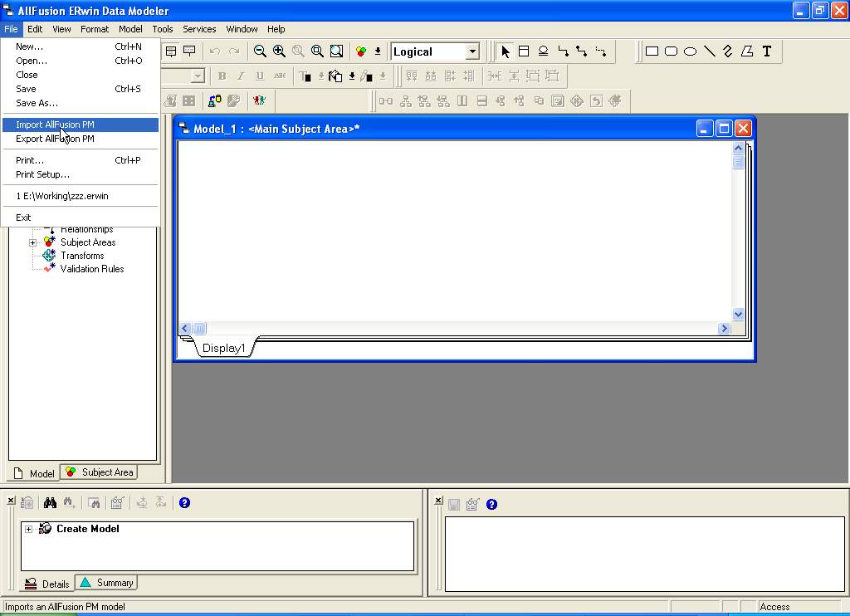Viewport: 850px width, 616px height.
Task: Select the pointer arrow tool
Action: 506,51
